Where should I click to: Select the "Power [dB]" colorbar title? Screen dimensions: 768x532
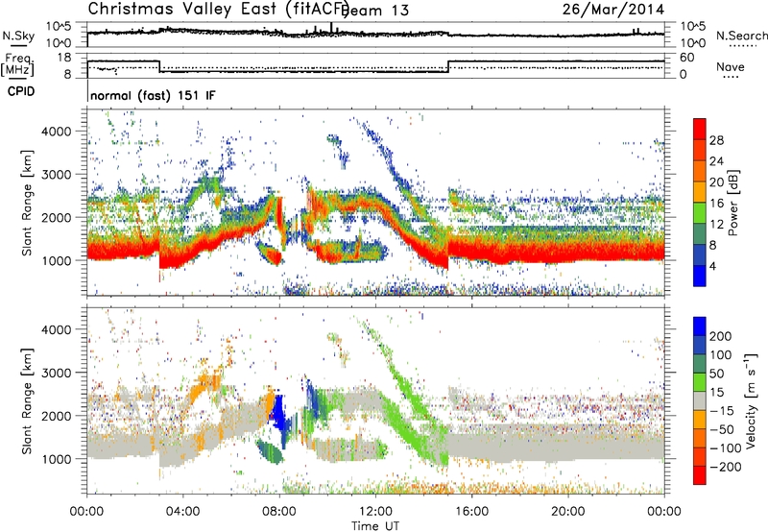(x=733, y=203)
